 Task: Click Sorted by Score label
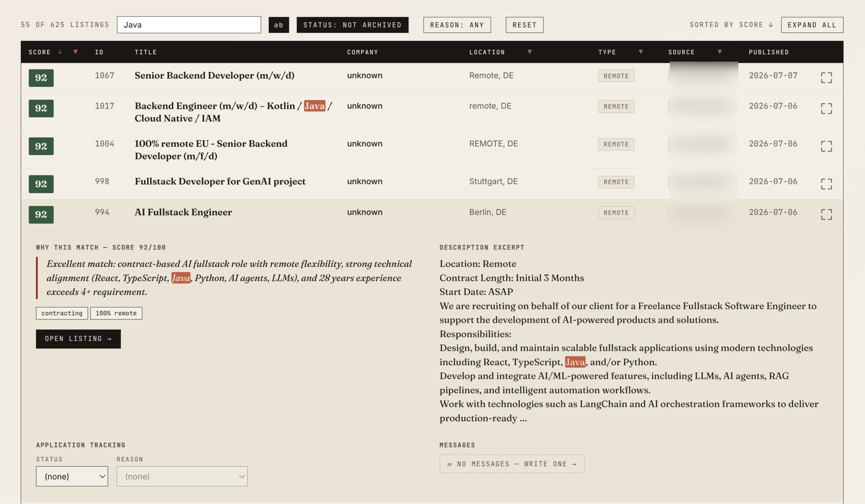731,25
